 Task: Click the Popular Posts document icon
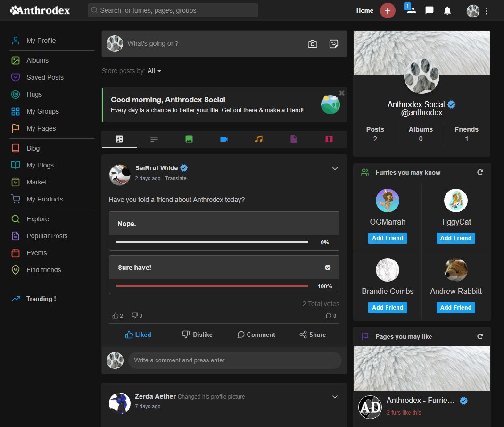[x=16, y=236]
